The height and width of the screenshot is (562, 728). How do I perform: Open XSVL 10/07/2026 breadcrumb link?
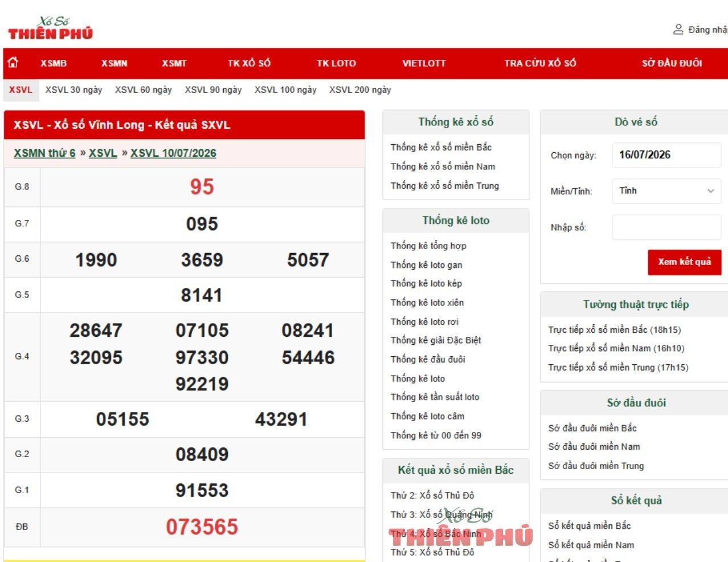coord(173,153)
